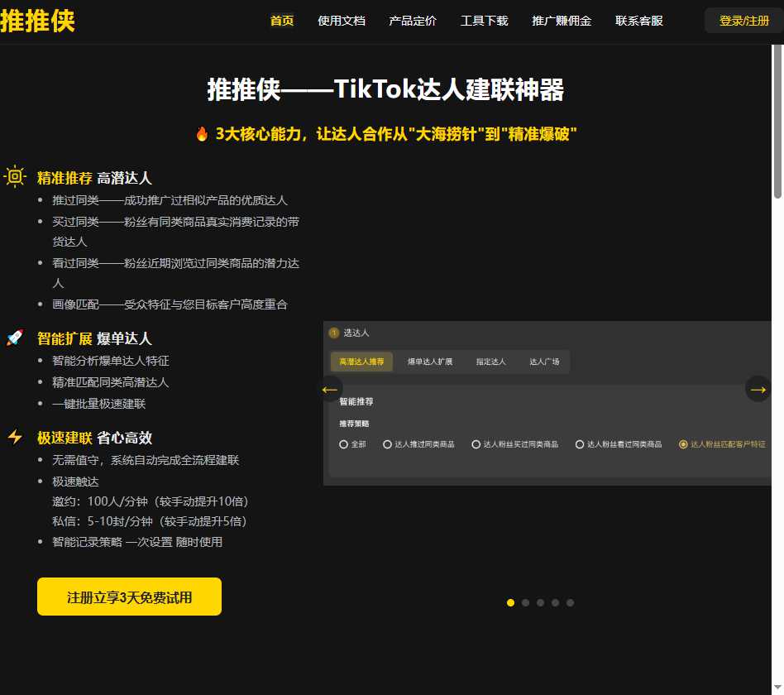784x695 pixels.
Task: Open the 推广赚佣金 menu item
Action: coord(562,22)
